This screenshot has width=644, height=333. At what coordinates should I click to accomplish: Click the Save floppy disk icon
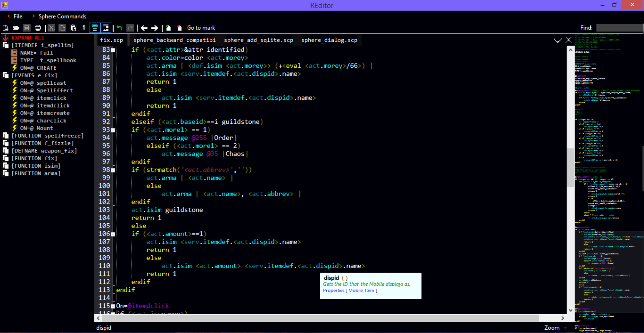click(x=27, y=28)
